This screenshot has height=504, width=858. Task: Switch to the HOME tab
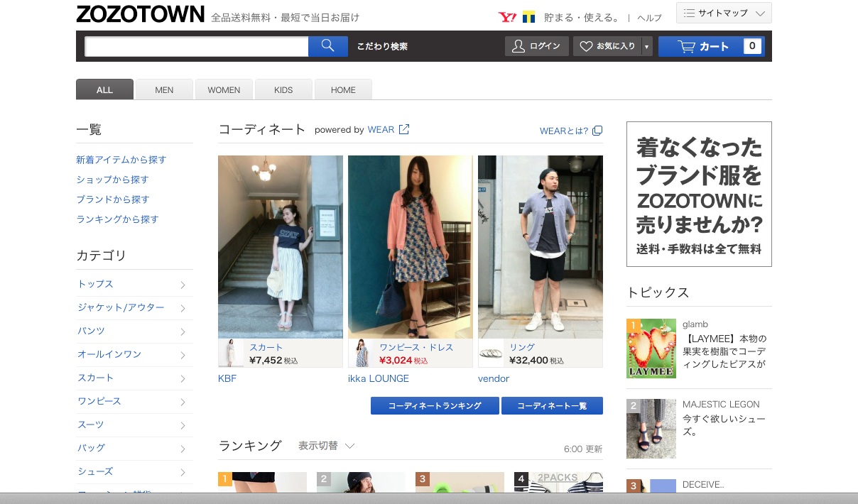(x=343, y=89)
